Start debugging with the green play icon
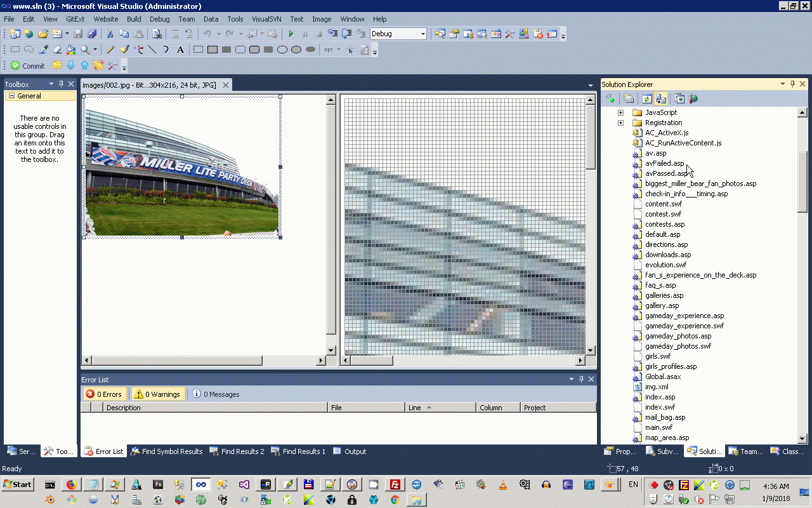This screenshot has height=508, width=812. point(291,34)
